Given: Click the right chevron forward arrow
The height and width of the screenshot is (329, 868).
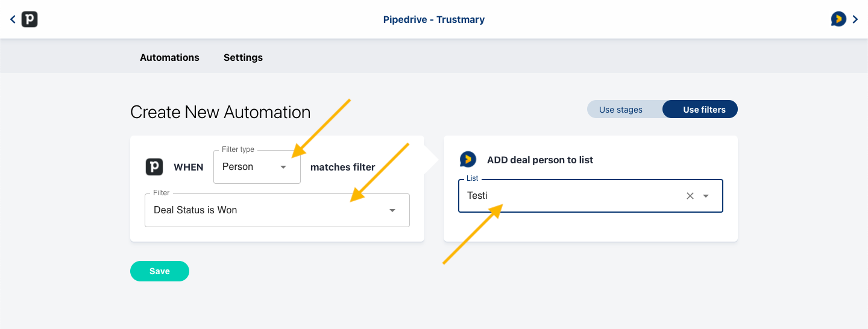Looking at the screenshot, I should coord(855,19).
